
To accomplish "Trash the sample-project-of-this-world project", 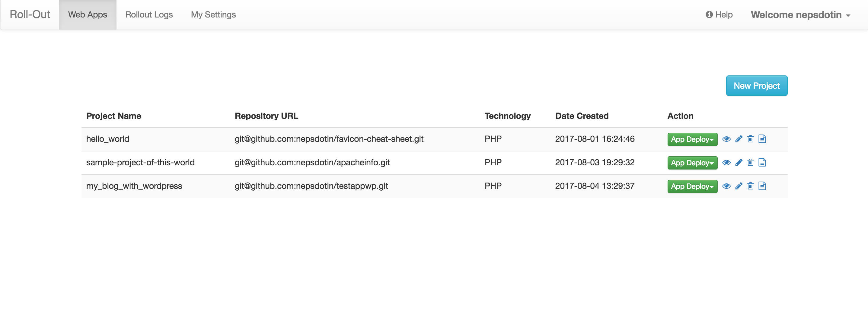I will (x=750, y=163).
